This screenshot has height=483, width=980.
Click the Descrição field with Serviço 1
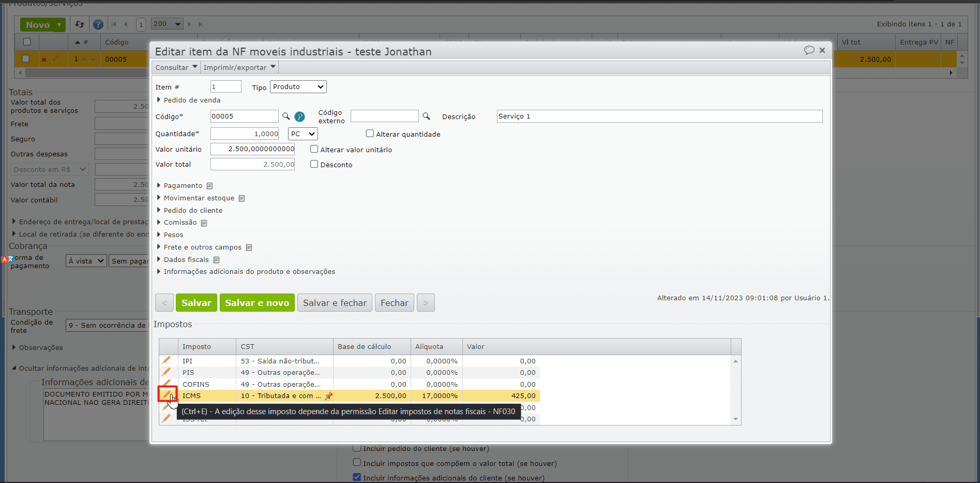659,116
